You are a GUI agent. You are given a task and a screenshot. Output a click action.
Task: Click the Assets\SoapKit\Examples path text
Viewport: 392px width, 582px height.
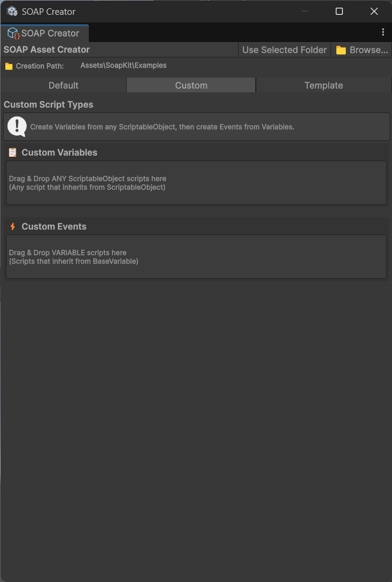click(123, 66)
